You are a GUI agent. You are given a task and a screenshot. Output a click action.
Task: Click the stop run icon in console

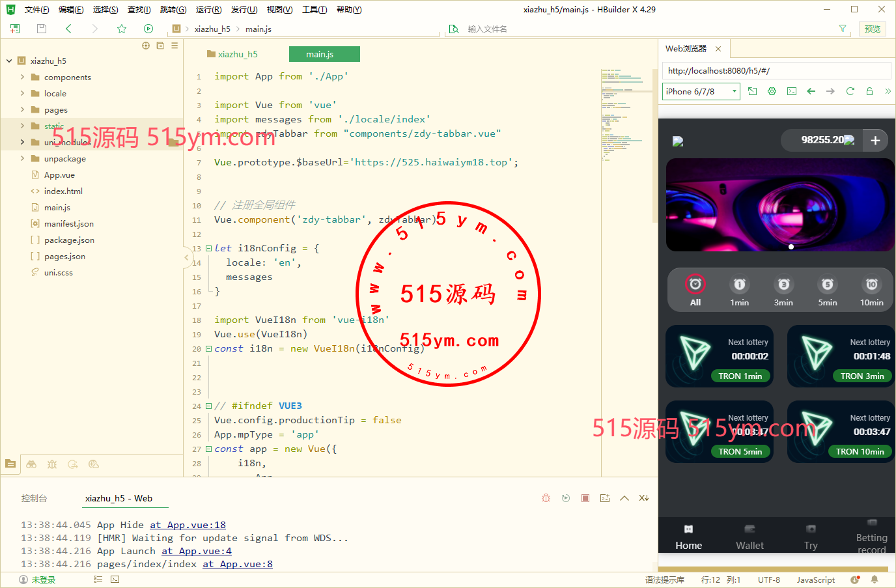pyautogui.click(x=585, y=498)
